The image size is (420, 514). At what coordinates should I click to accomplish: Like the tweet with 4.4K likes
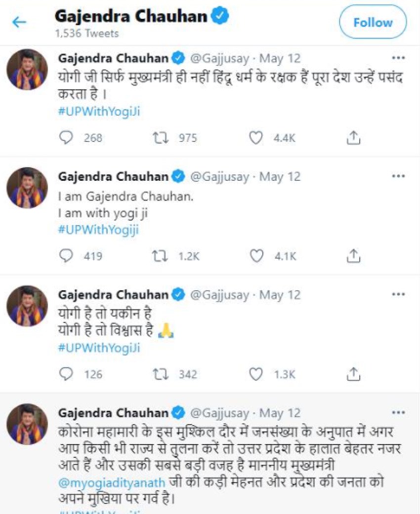click(255, 138)
